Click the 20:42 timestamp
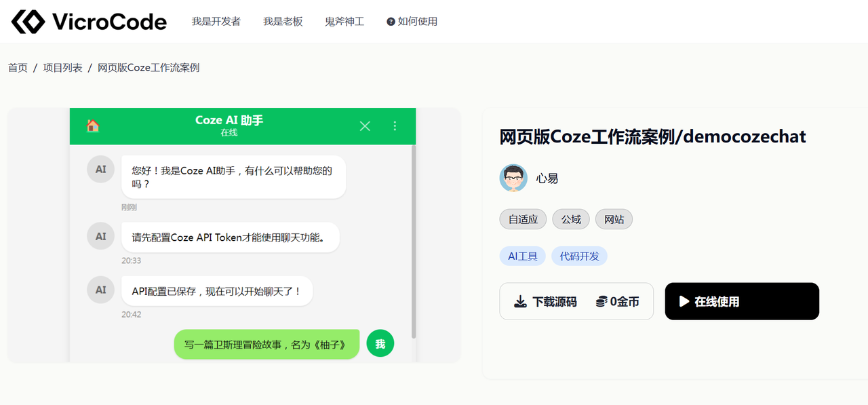868x405 pixels. tap(132, 315)
